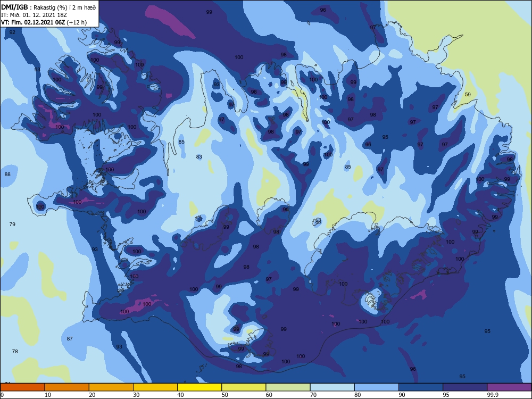Click the '83' humidity value on the map

coord(199,157)
